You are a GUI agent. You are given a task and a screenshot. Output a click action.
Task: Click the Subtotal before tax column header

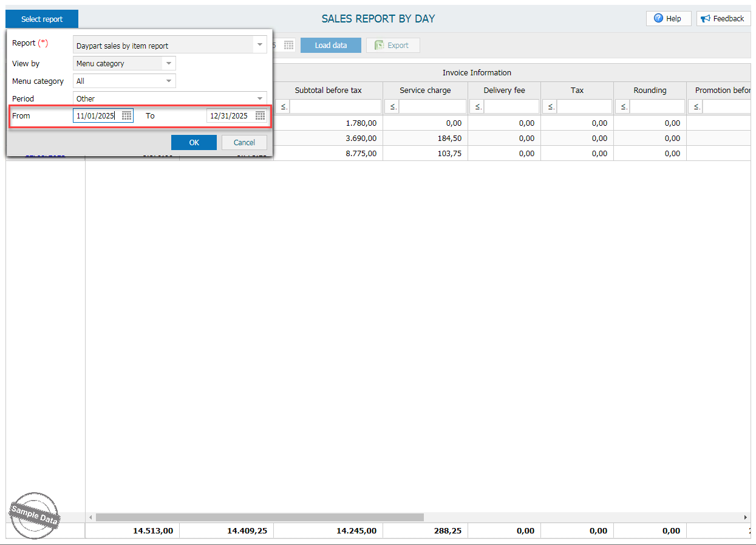pyautogui.click(x=328, y=91)
